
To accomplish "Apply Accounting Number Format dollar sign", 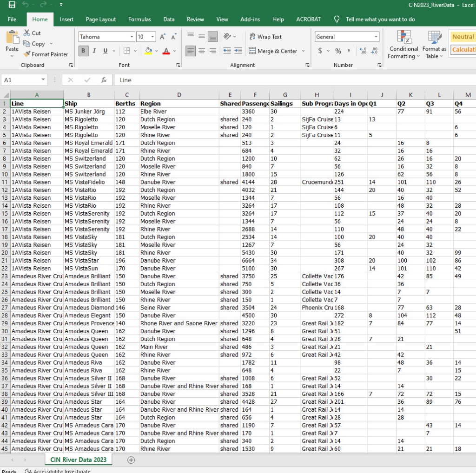I will click(320, 51).
